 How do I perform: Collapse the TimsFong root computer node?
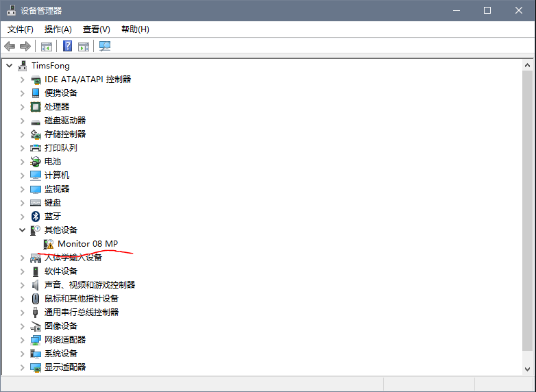(10, 65)
